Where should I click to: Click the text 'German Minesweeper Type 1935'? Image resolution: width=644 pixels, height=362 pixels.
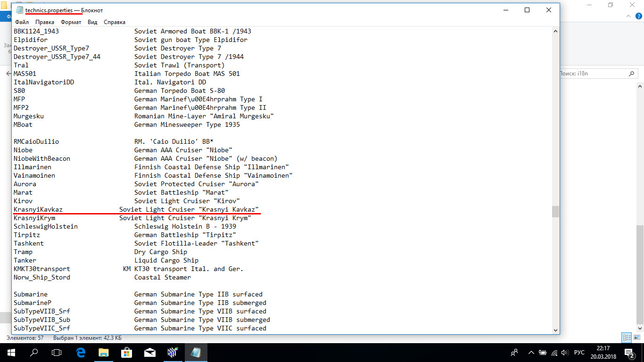point(187,124)
